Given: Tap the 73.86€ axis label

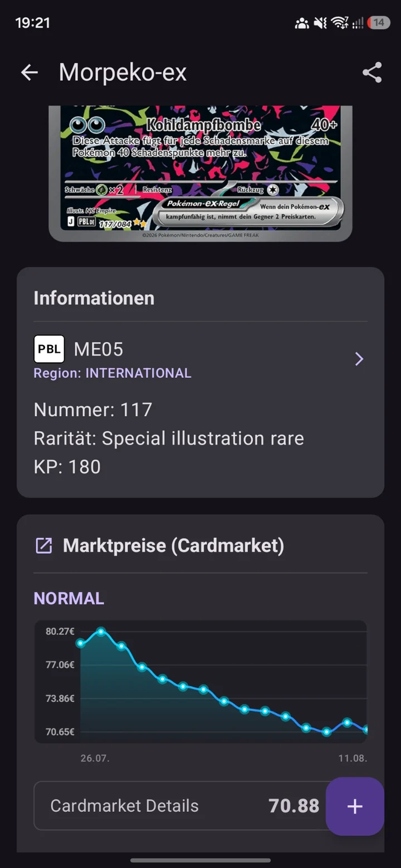Looking at the screenshot, I should [60, 698].
